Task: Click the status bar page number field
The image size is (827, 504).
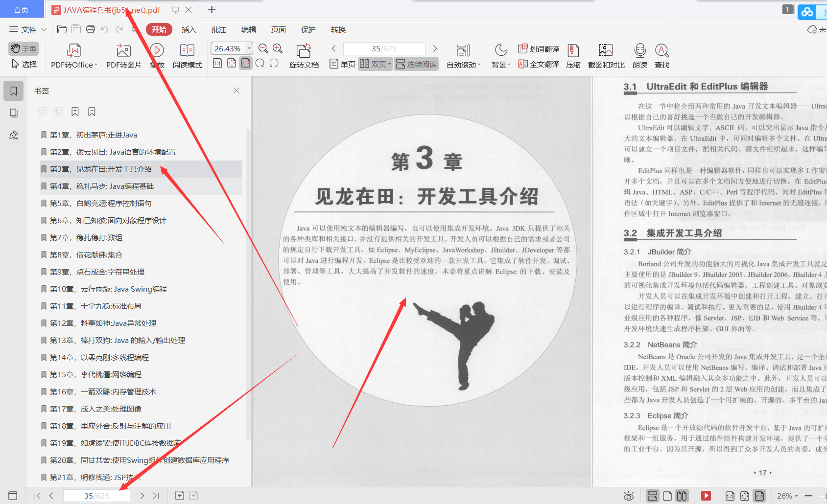Action: 96,496
